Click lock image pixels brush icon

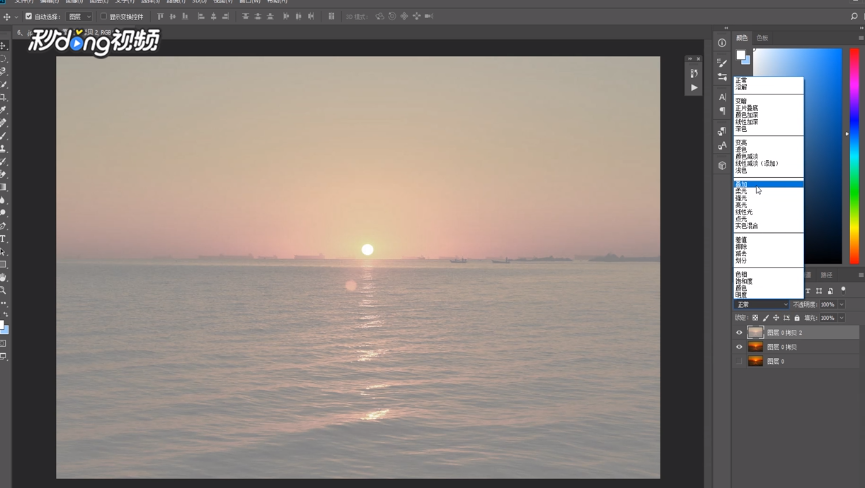click(766, 318)
